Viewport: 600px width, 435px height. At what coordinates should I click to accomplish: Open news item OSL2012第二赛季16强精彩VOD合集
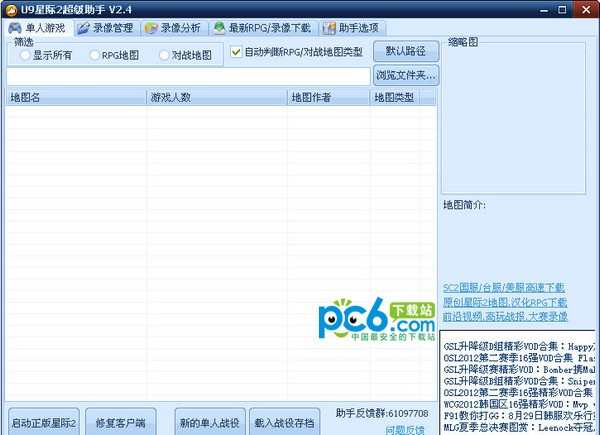(x=518, y=393)
